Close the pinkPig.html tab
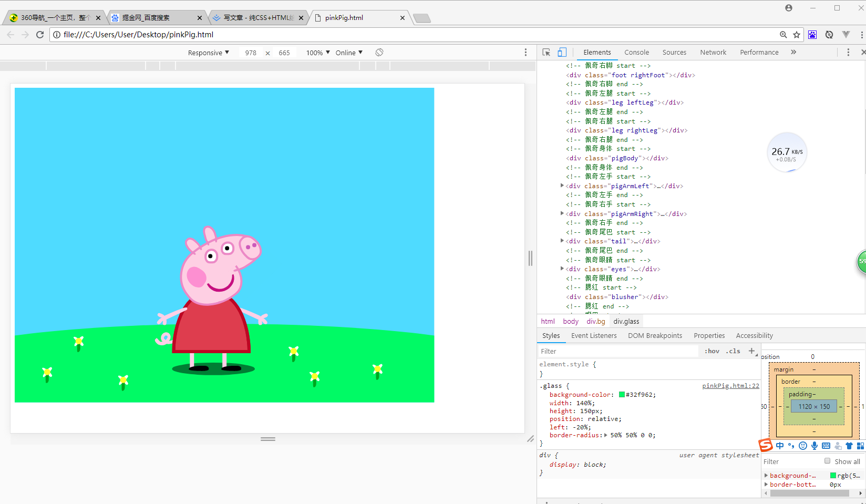This screenshot has height=504, width=866. [403, 18]
